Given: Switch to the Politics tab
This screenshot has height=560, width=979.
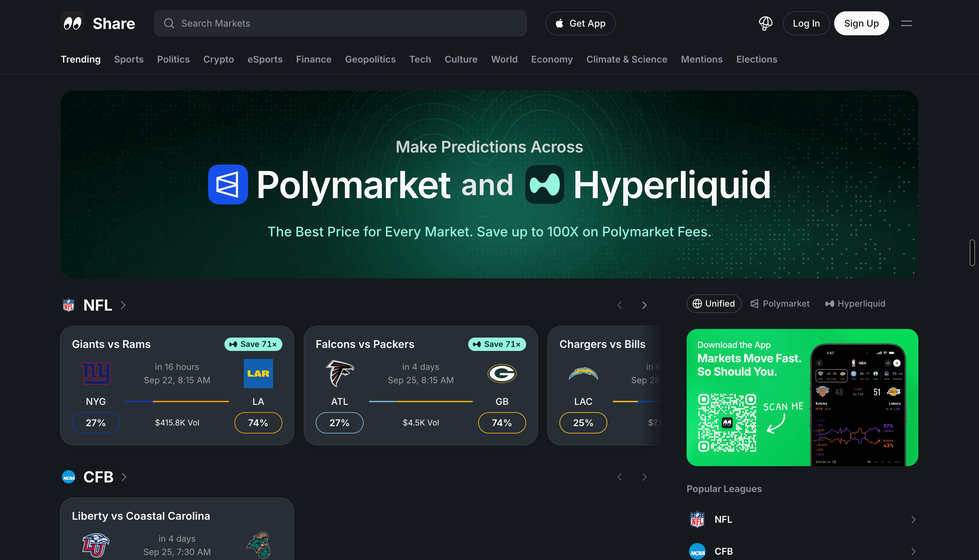Looking at the screenshot, I should tap(173, 59).
